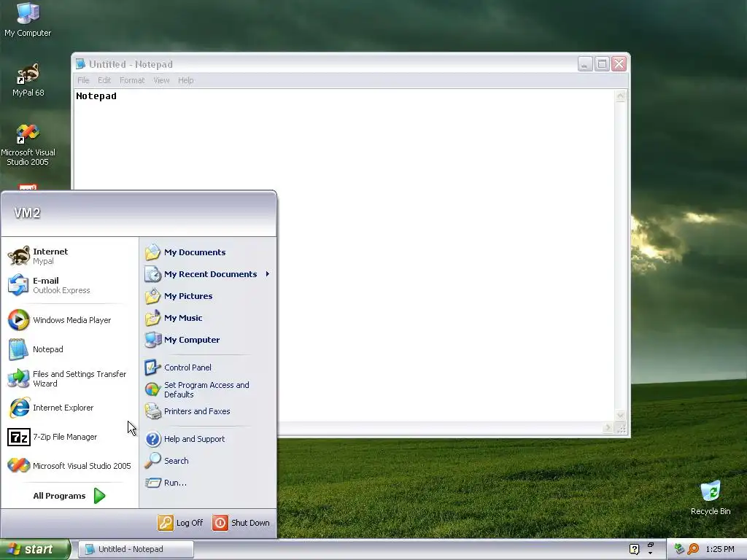
Task: Launch Microsoft Visual Studio 2005 from Start menu
Action: pos(69,466)
